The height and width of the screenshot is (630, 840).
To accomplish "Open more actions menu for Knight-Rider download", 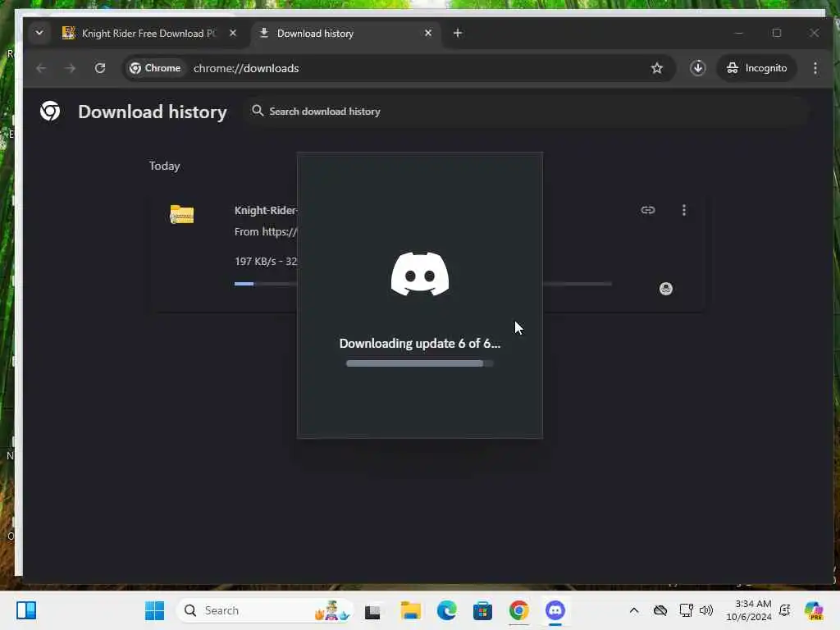I will click(x=683, y=210).
